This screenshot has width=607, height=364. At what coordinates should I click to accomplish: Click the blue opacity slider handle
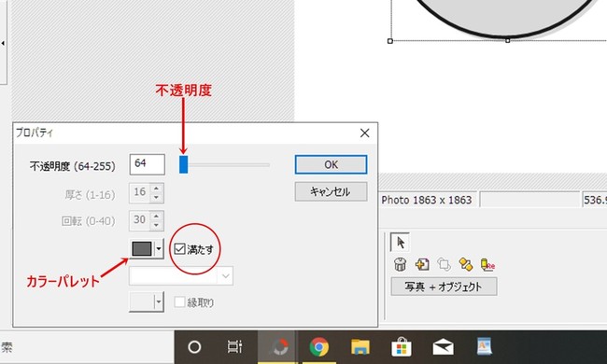(183, 164)
